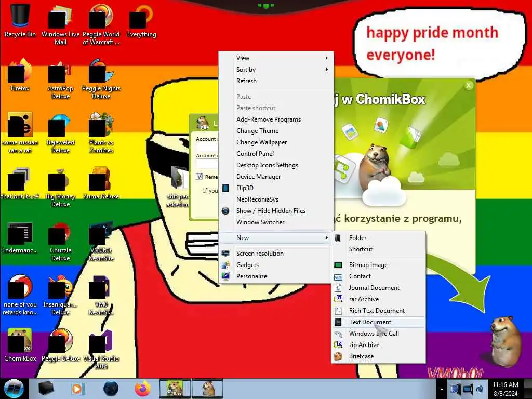Create new Text Document
This screenshot has height=399, width=532.
(x=378, y=322)
